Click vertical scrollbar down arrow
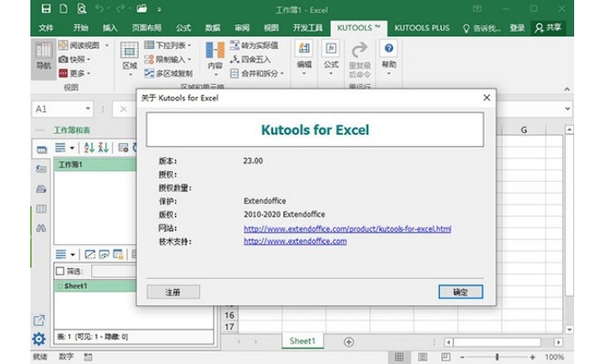This screenshot has height=364, width=607. pos(569,329)
